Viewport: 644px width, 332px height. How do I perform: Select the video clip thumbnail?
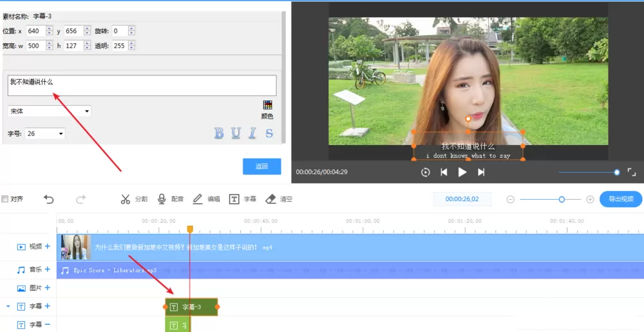pos(76,247)
